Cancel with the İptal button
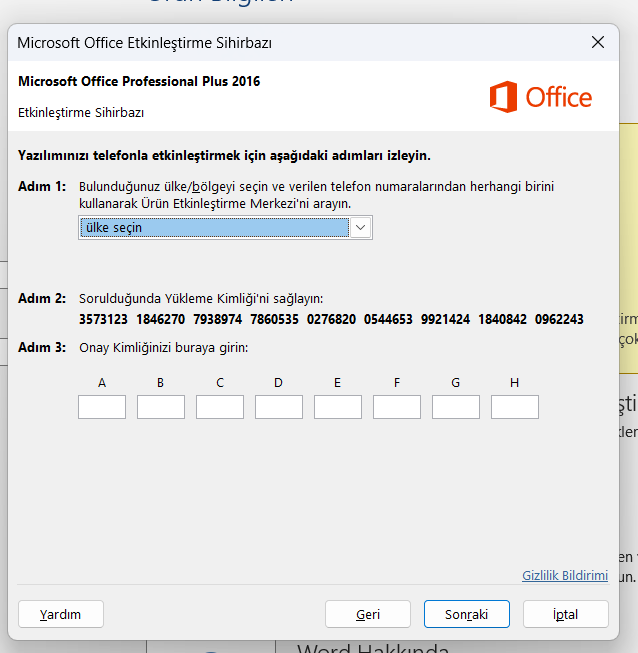 566,614
